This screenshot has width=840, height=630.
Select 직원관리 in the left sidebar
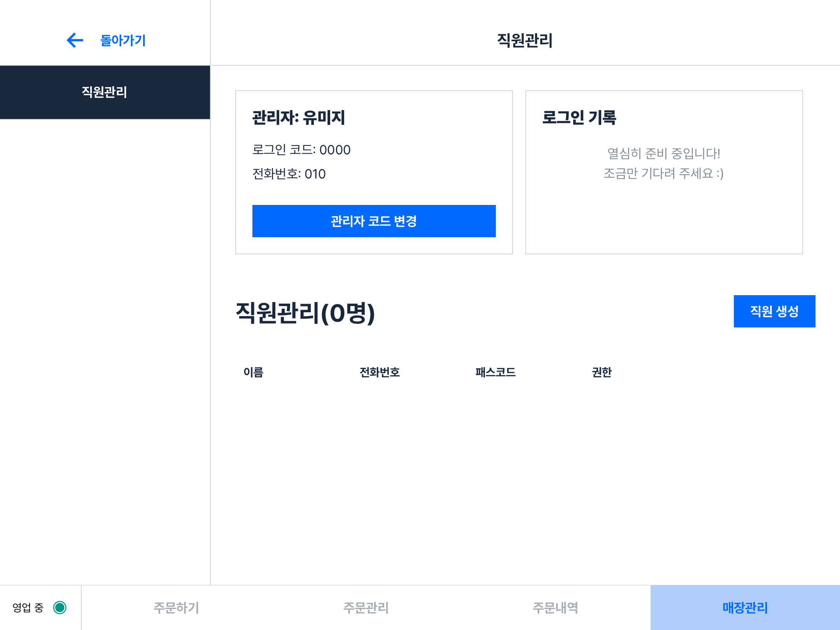[x=105, y=92]
